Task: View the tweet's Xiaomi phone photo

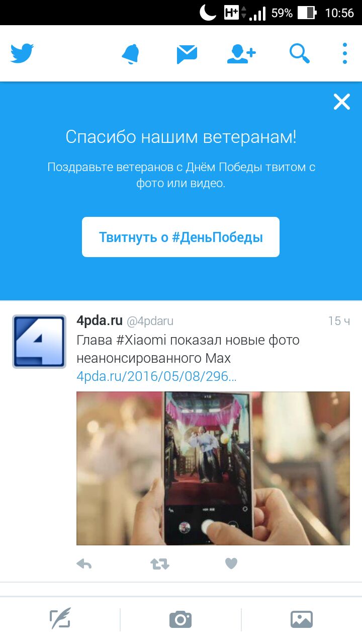Action: 213,468
